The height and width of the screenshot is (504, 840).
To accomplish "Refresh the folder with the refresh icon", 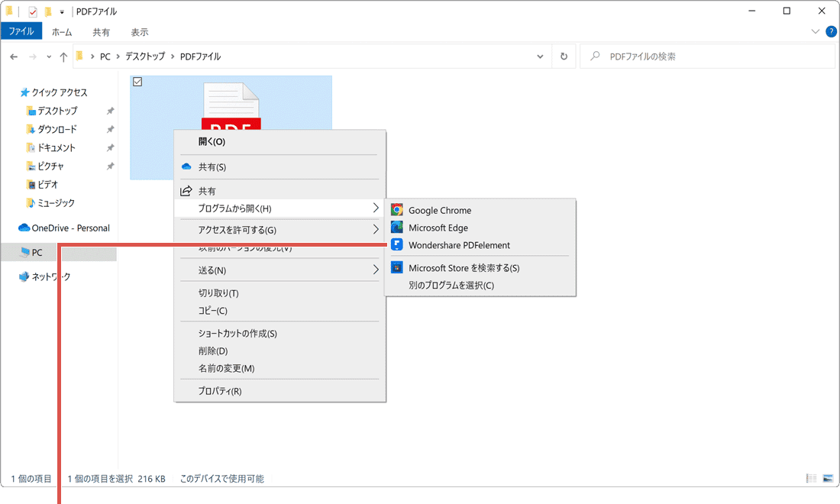I will [x=563, y=56].
